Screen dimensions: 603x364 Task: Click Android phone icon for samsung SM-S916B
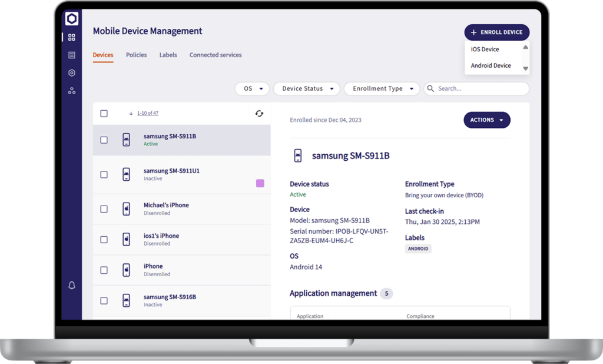(126, 300)
